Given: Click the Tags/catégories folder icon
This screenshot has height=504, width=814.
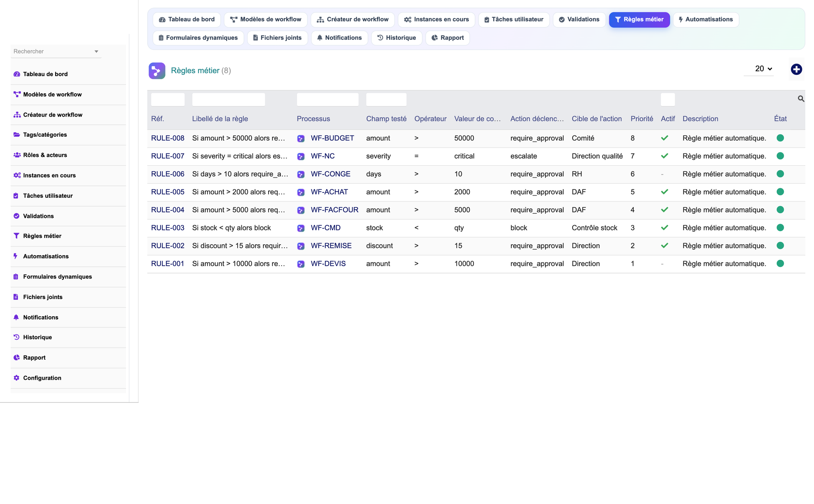Looking at the screenshot, I should tap(17, 135).
